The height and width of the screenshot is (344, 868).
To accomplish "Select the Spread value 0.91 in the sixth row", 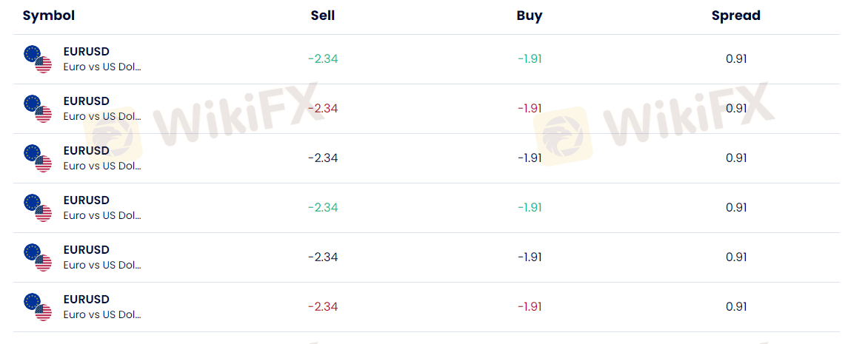I will pyautogui.click(x=736, y=307).
